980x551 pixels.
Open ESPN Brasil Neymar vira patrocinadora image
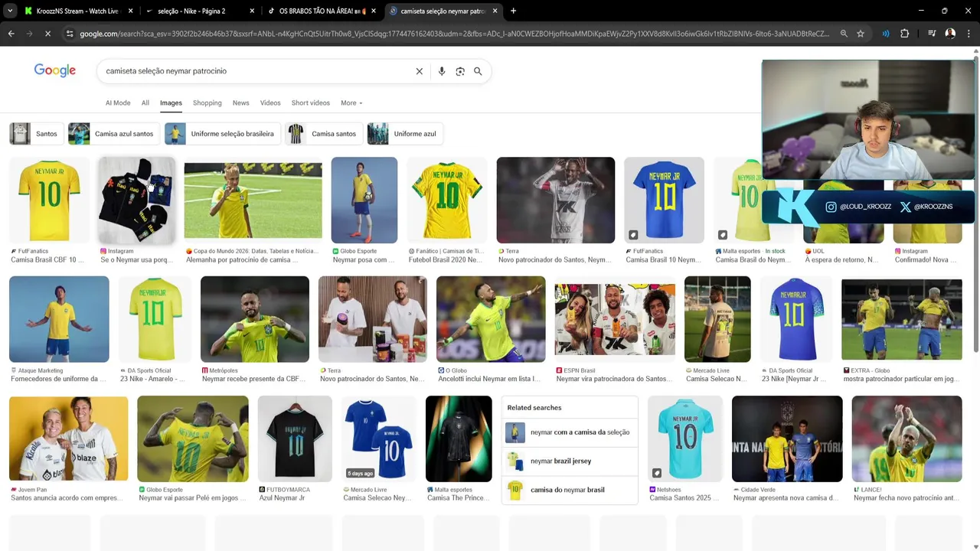[x=615, y=319]
